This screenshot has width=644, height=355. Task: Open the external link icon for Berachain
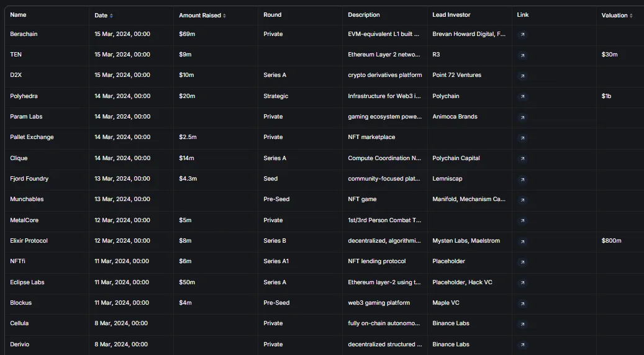[522, 35]
